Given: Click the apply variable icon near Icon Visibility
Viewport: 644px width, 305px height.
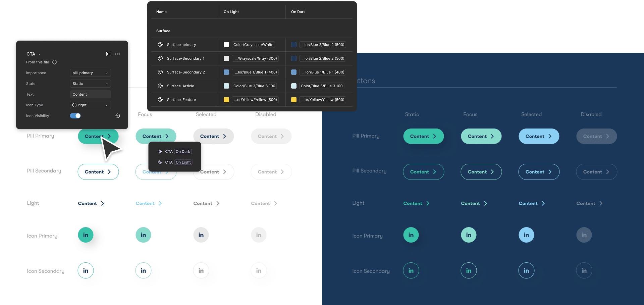Looking at the screenshot, I should tap(118, 116).
